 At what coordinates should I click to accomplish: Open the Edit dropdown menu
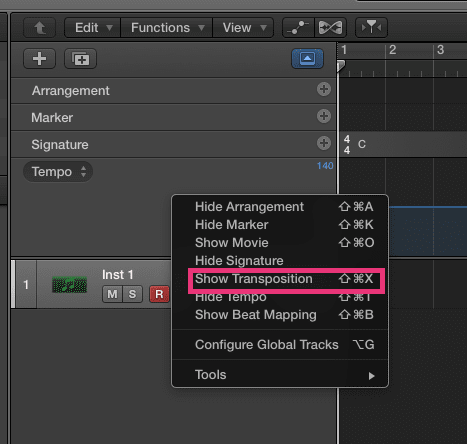(93, 28)
